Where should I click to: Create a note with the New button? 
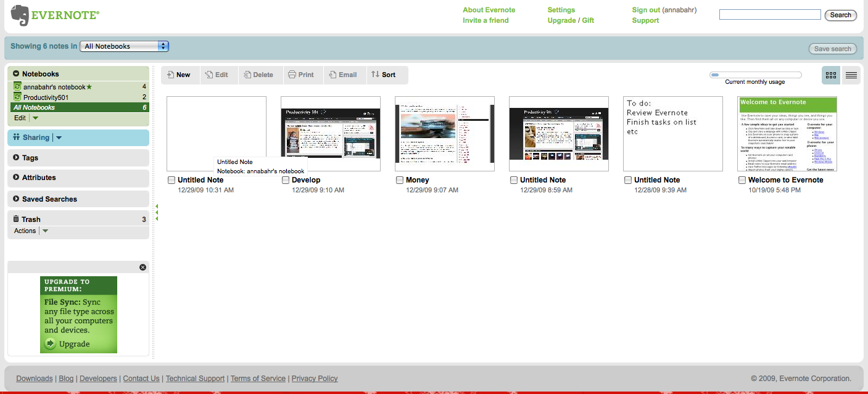(x=179, y=75)
